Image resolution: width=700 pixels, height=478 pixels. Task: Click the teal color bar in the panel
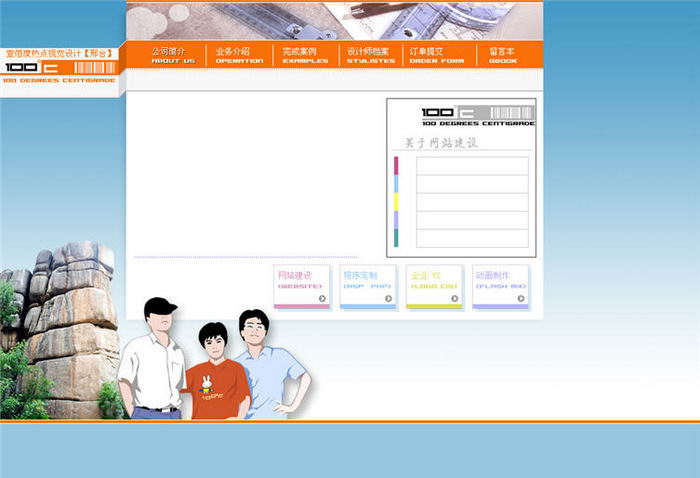tap(396, 238)
